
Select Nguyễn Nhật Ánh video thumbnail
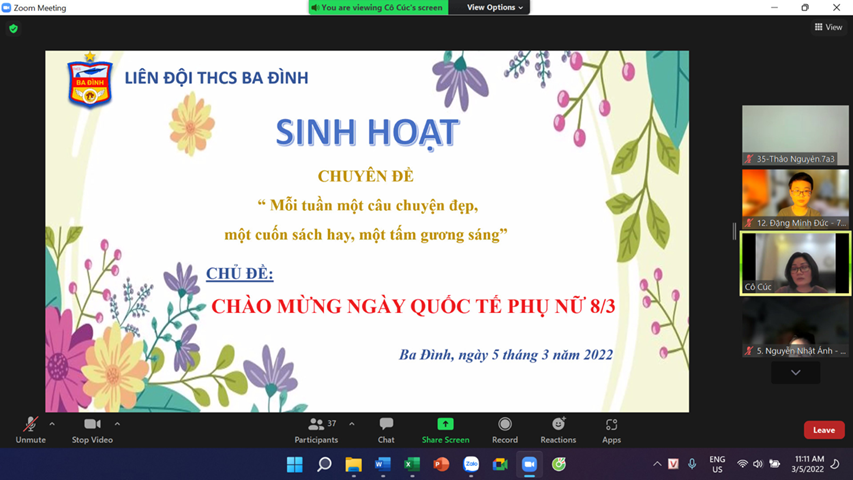[x=795, y=327]
